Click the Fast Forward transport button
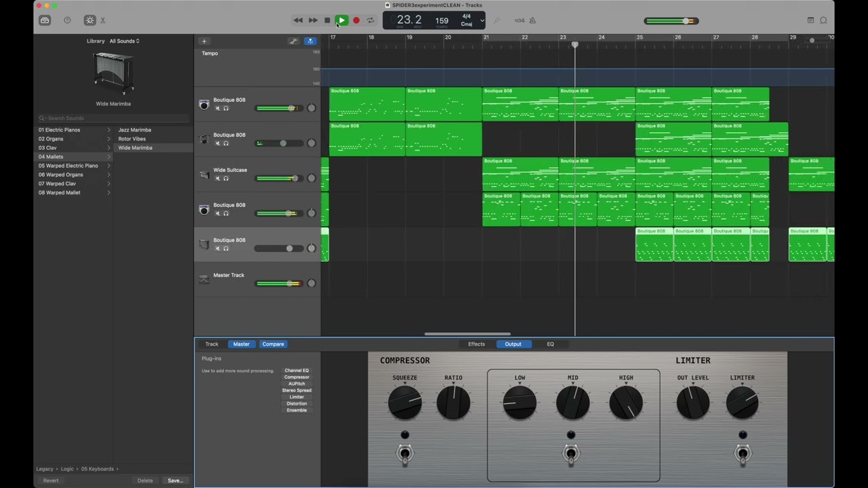This screenshot has width=868, height=488. (313, 20)
